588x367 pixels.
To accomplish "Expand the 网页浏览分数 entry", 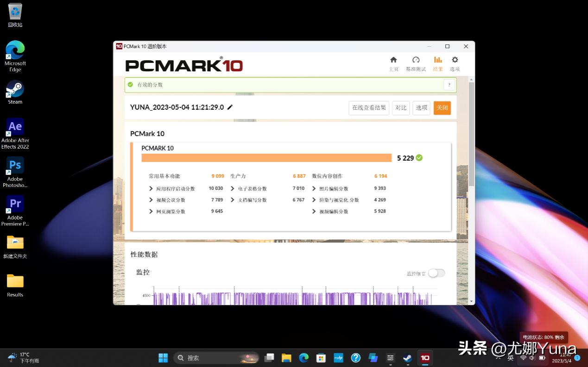I will pos(151,211).
